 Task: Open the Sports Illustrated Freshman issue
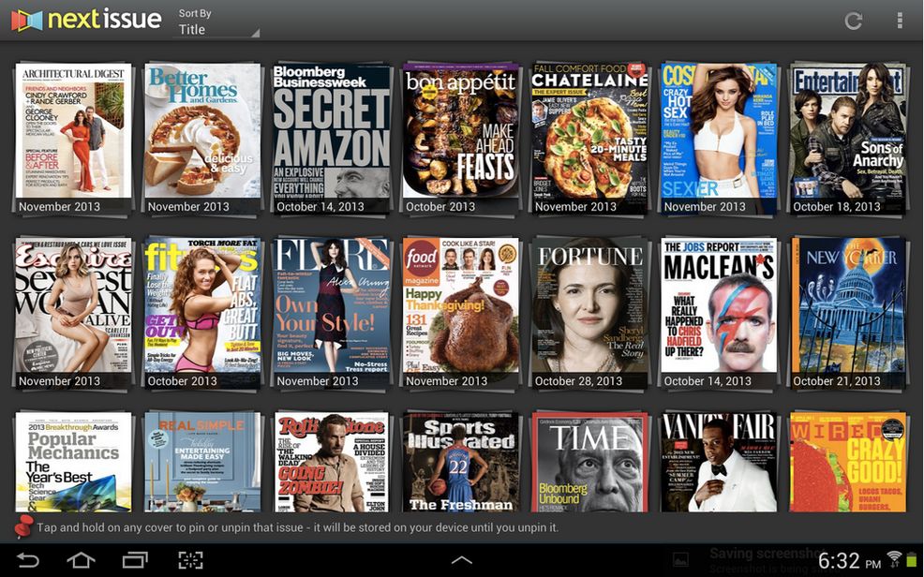pyautogui.click(x=460, y=462)
